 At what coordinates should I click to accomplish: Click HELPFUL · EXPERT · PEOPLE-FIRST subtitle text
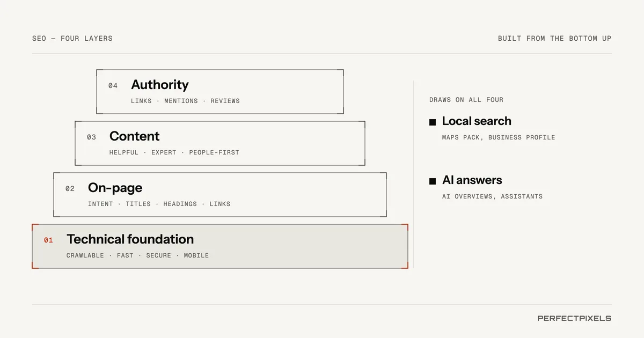click(x=174, y=152)
